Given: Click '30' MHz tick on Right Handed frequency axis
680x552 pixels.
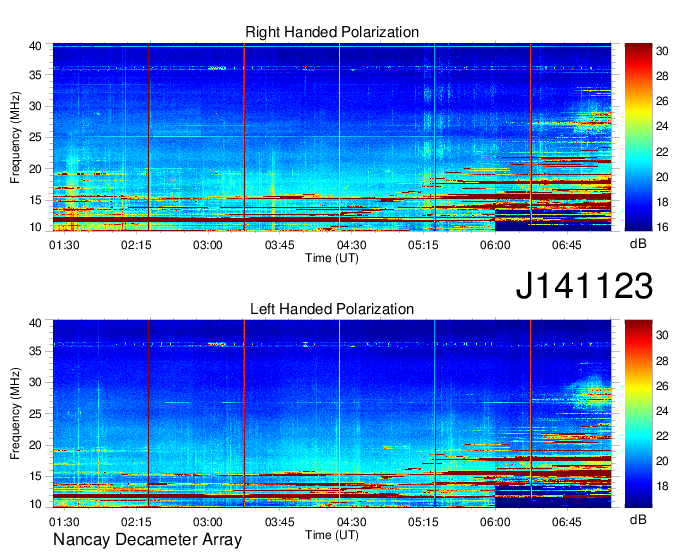Looking at the screenshot, I should pos(35,106).
